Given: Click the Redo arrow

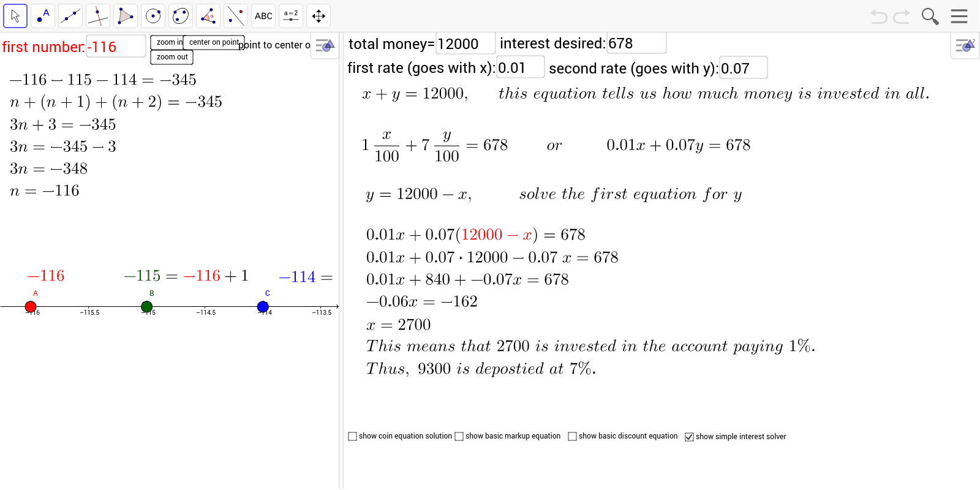Looking at the screenshot, I should [x=902, y=17].
